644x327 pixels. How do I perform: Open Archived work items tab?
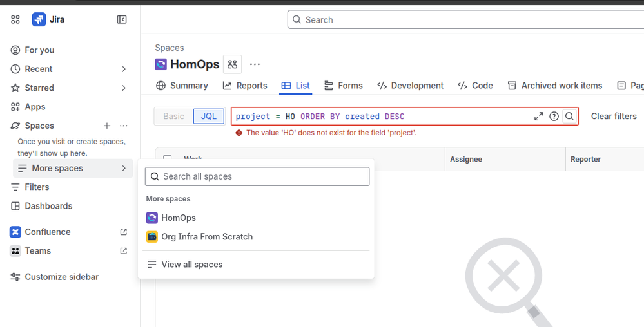[x=555, y=86]
